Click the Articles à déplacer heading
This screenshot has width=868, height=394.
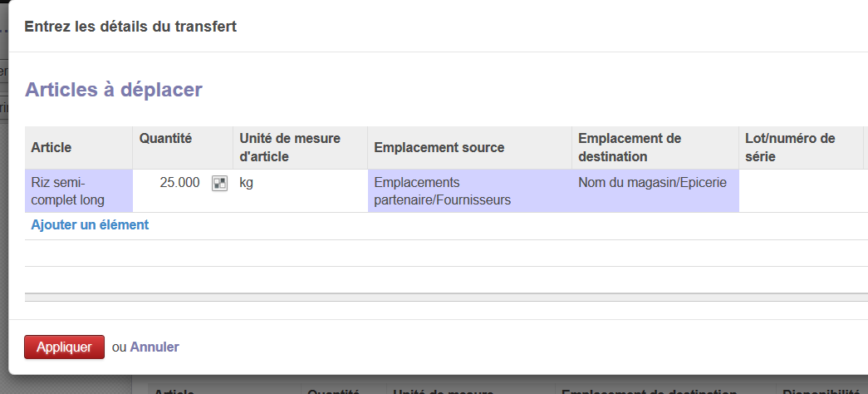[x=114, y=90]
